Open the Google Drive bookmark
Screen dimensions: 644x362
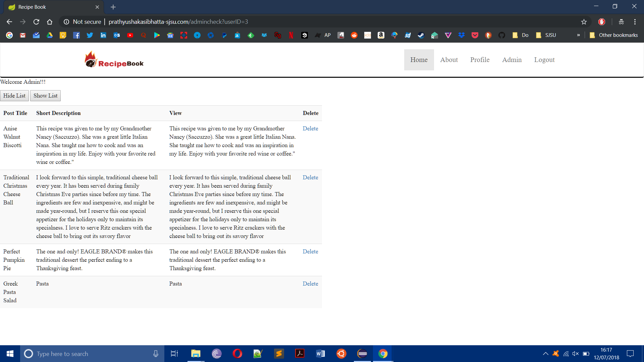pyautogui.click(x=50, y=35)
